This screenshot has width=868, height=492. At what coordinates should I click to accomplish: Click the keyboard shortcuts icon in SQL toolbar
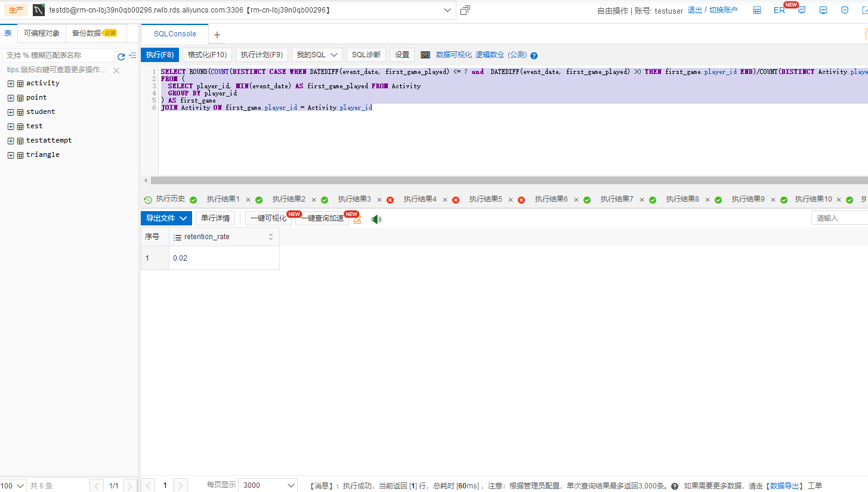pos(425,55)
